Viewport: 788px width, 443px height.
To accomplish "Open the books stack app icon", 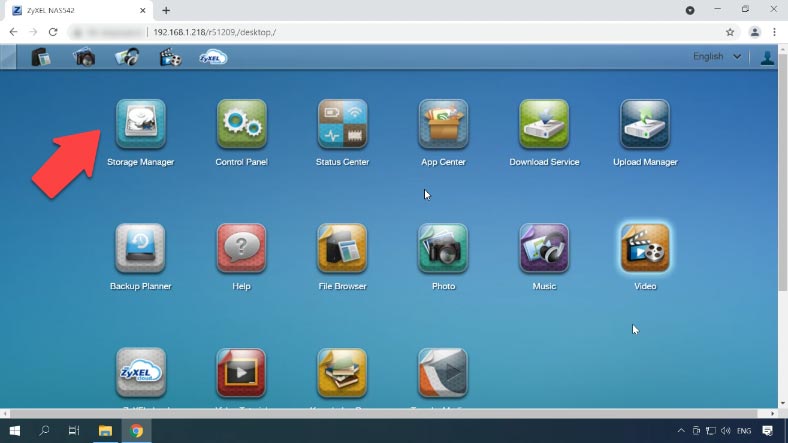I will [x=342, y=373].
